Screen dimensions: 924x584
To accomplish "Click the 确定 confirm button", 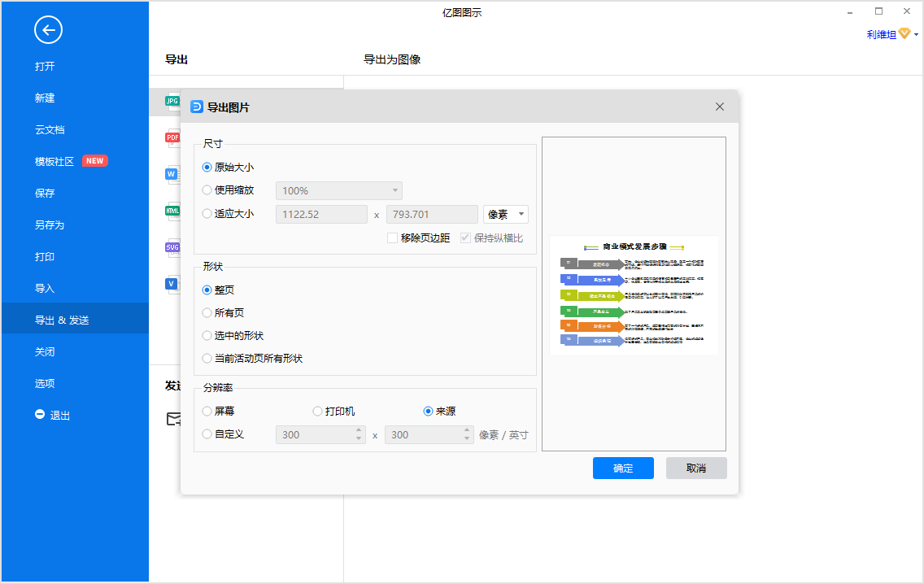I will (x=623, y=468).
